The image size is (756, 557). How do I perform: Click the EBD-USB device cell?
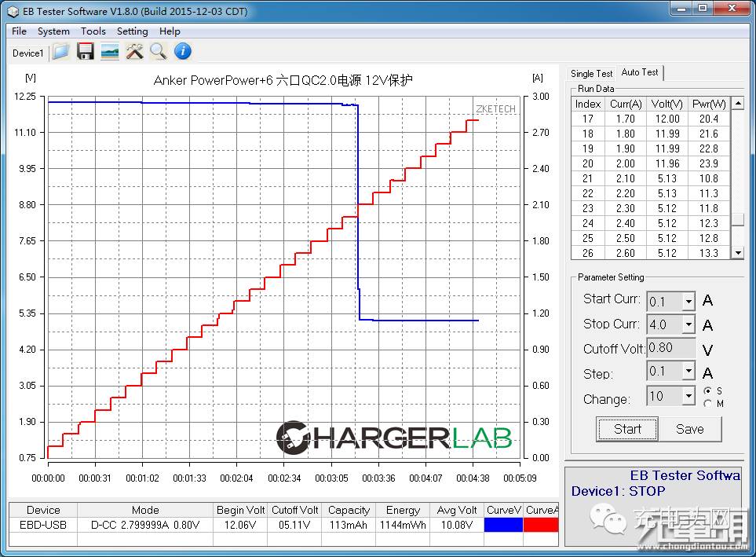pyautogui.click(x=43, y=525)
